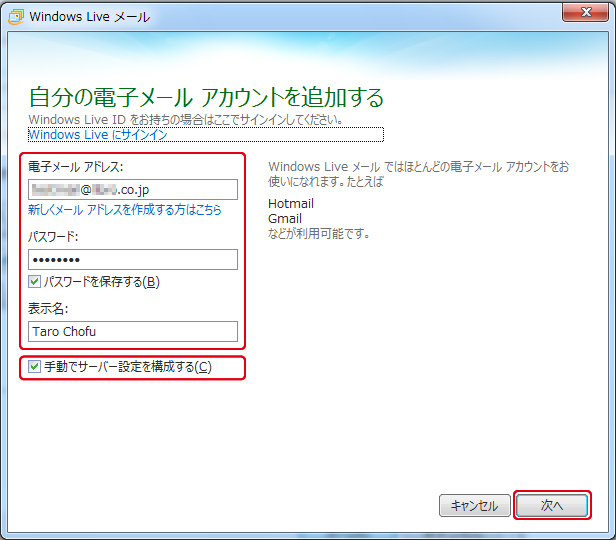Click the 電子メール アドレス input field
Viewport: 616px width, 540px height.
click(133, 190)
